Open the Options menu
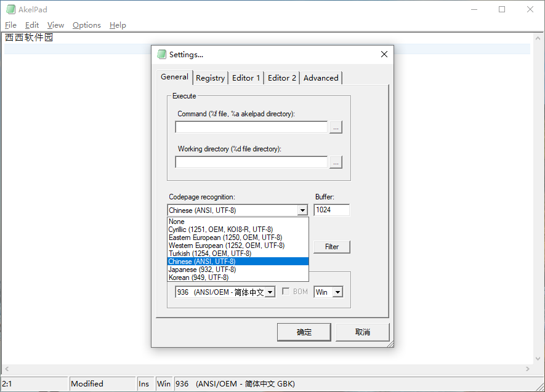This screenshot has height=392, width=545. pyautogui.click(x=87, y=25)
